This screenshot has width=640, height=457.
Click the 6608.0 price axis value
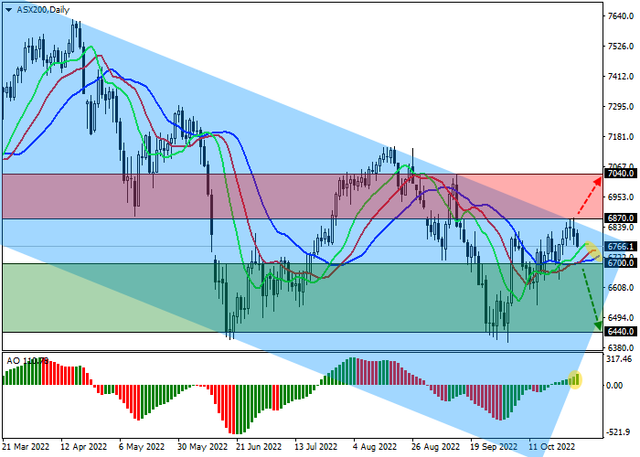click(x=620, y=288)
